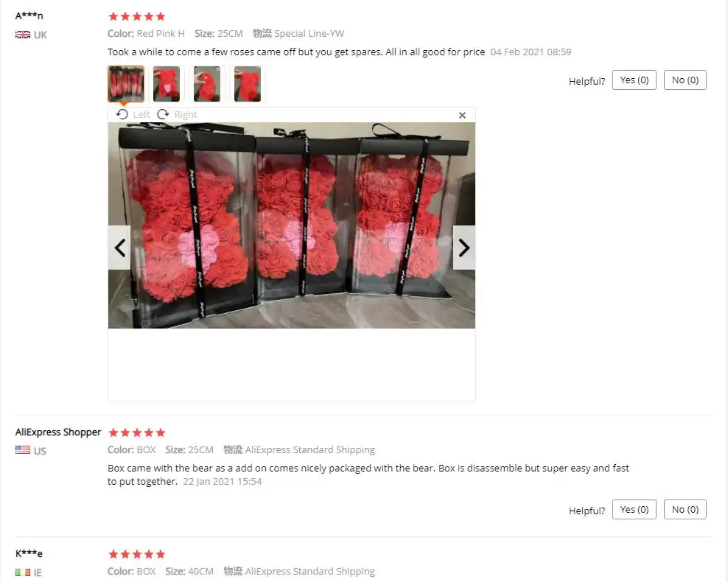Vote No on AliExpress Shopper's review

pos(685,509)
